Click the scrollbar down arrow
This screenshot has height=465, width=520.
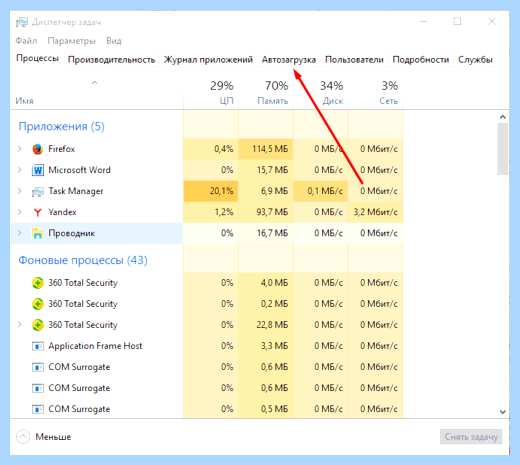[503, 412]
